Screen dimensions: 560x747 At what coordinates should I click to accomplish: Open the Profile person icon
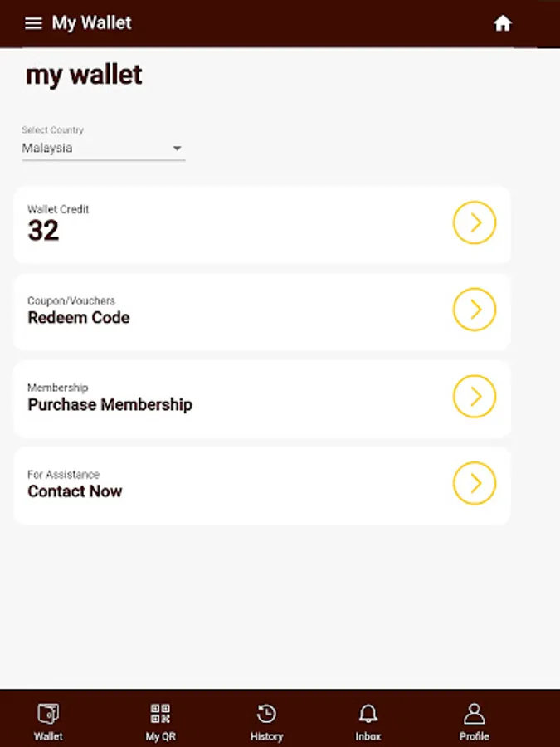pyautogui.click(x=473, y=714)
